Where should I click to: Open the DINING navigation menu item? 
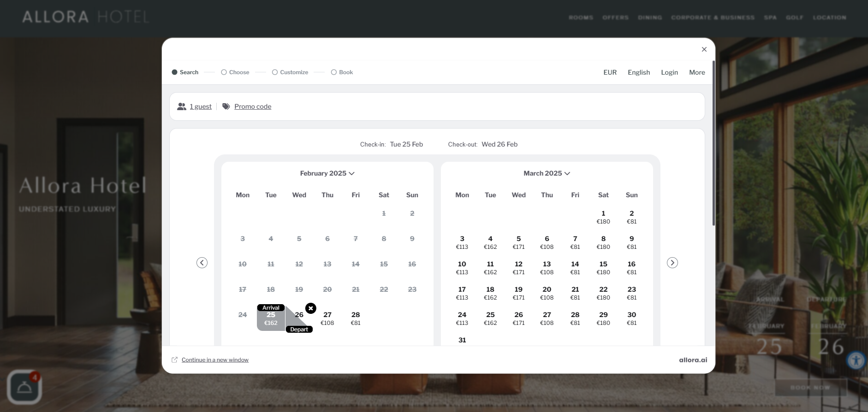tap(650, 18)
